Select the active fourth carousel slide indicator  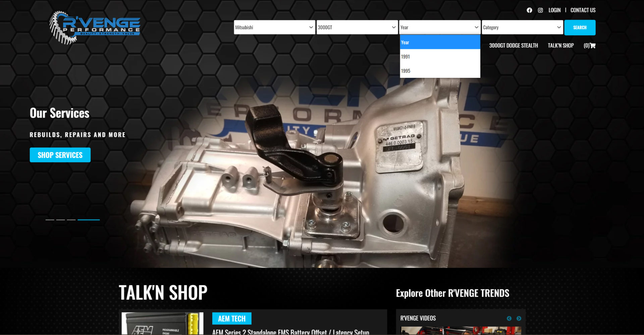[89, 220]
